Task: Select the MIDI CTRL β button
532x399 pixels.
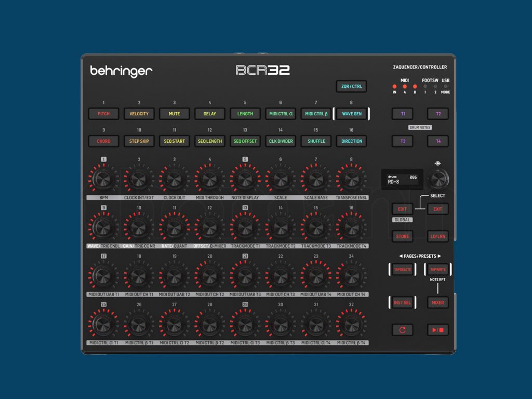Action: (316, 114)
